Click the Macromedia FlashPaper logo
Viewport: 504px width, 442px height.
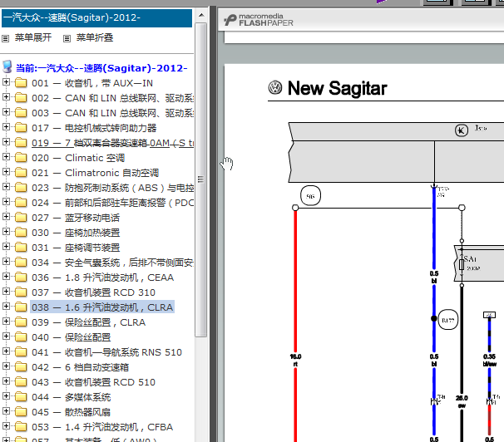tap(259, 20)
